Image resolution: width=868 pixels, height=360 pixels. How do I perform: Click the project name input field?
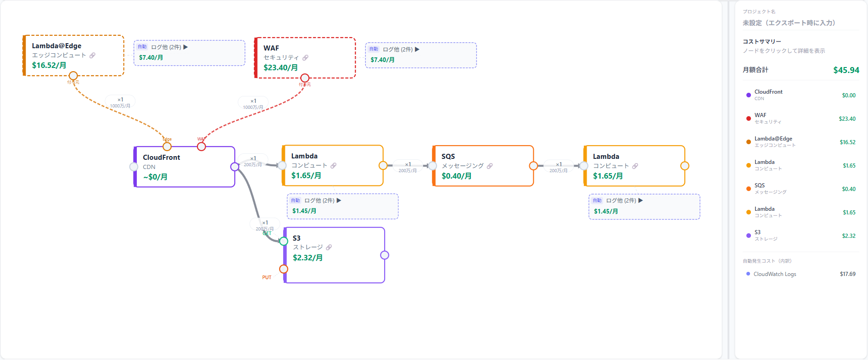(x=801, y=23)
